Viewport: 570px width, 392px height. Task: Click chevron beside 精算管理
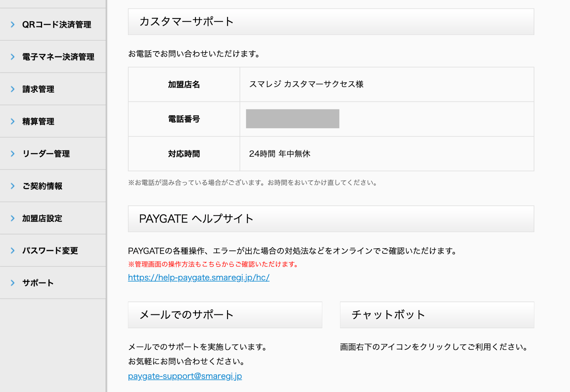click(13, 121)
